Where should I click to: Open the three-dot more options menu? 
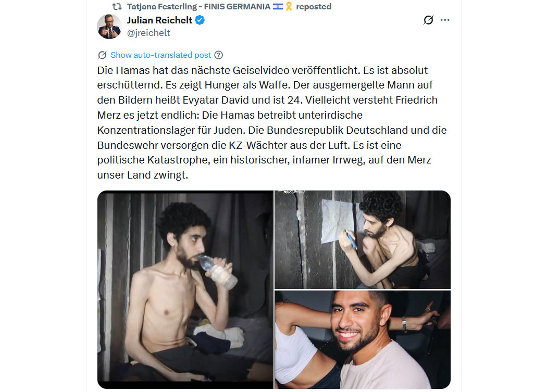click(x=445, y=20)
